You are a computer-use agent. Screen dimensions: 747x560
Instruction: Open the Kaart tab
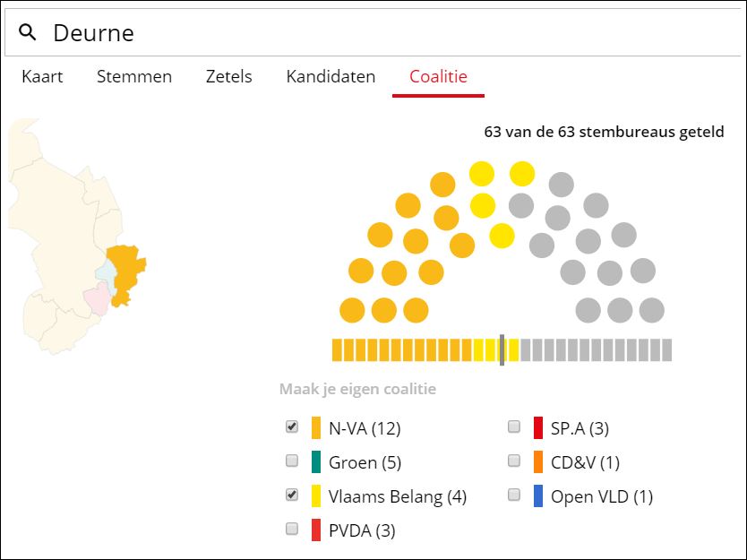point(42,76)
